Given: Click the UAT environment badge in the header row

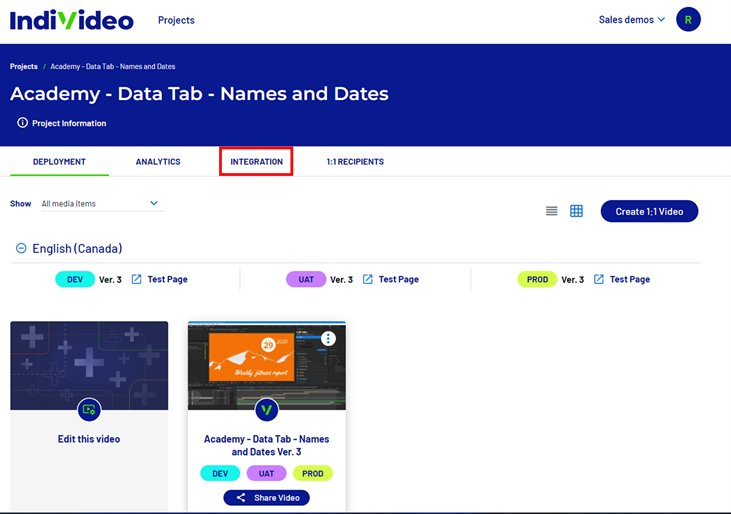Looking at the screenshot, I should [x=306, y=279].
